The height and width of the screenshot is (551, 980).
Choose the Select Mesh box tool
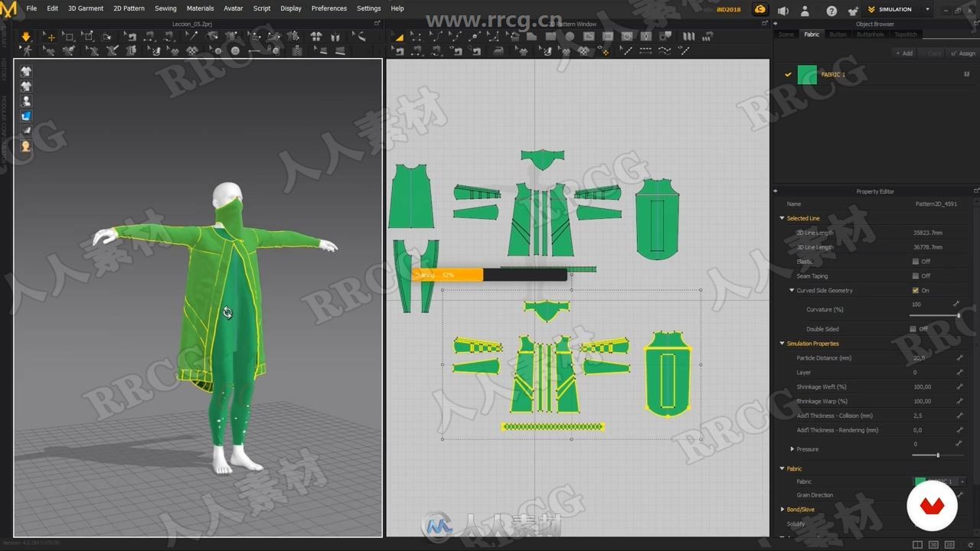[68, 37]
